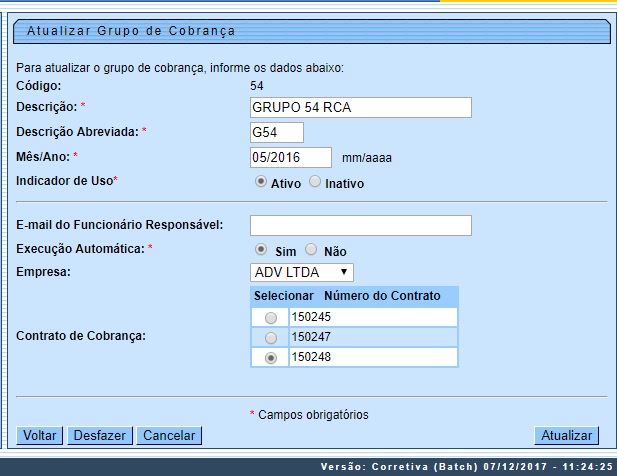This screenshot has height=476, width=617.
Task: Click the Versão Corretiva status bar text
Action: click(466, 467)
